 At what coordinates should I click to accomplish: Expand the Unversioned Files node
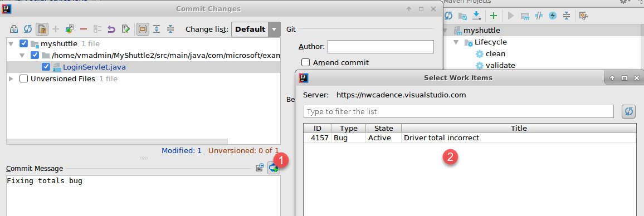(x=11, y=78)
